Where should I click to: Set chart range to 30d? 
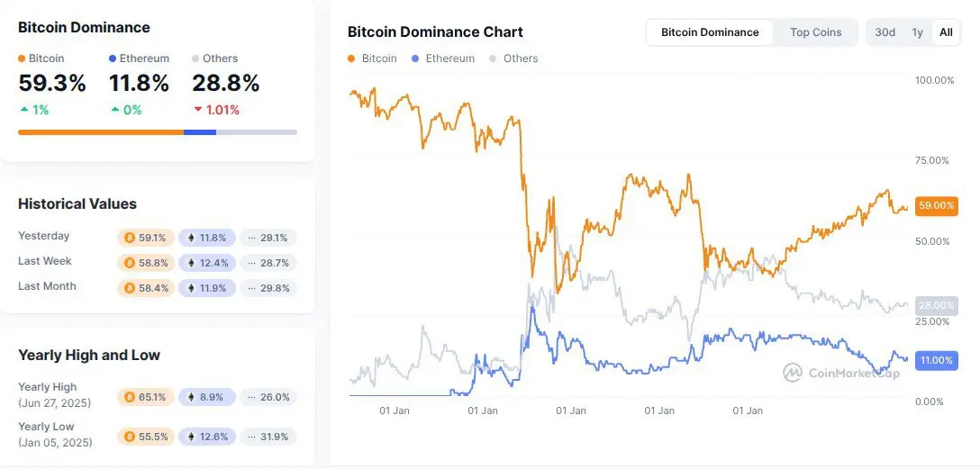pos(885,32)
